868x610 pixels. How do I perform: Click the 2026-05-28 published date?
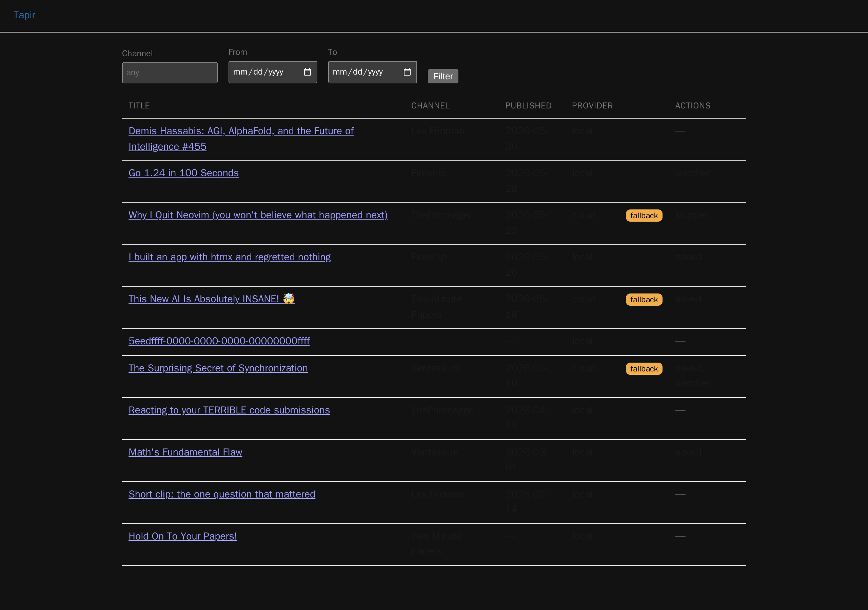526,181
